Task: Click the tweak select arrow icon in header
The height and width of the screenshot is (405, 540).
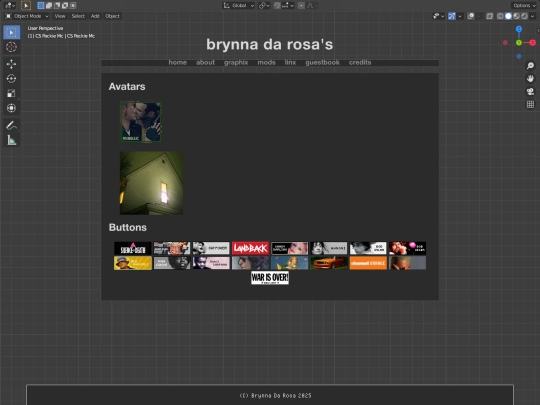Action: (26, 6)
